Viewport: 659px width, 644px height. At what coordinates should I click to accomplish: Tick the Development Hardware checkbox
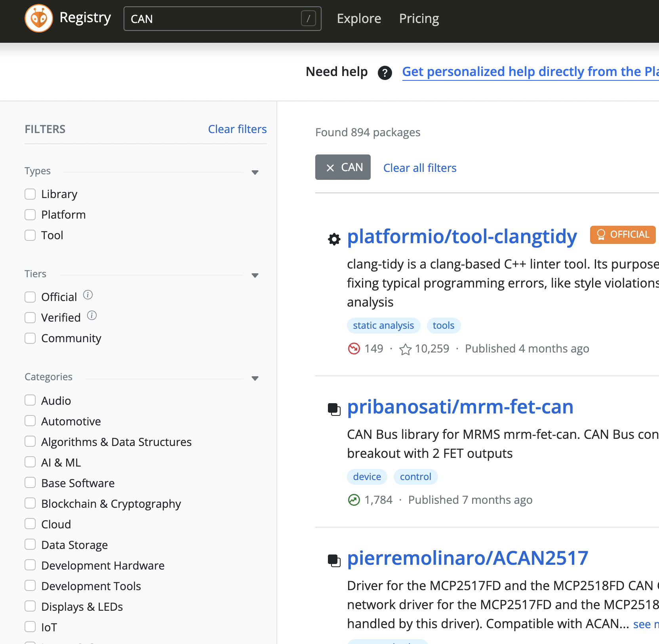[x=30, y=565]
